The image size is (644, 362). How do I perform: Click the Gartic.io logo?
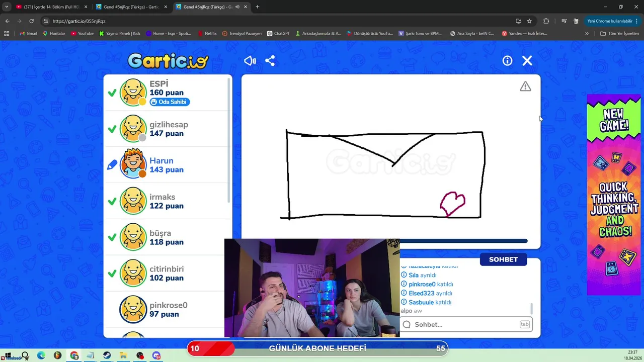point(168,61)
